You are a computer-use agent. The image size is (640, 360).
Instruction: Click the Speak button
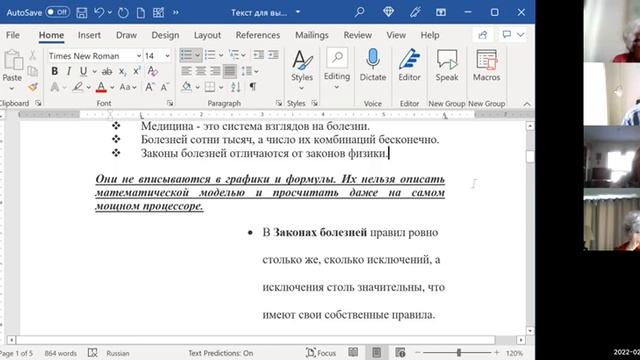(x=447, y=66)
